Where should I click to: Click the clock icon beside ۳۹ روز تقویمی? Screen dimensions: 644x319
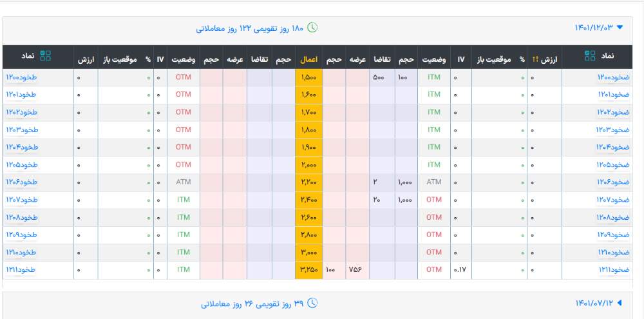(x=312, y=303)
